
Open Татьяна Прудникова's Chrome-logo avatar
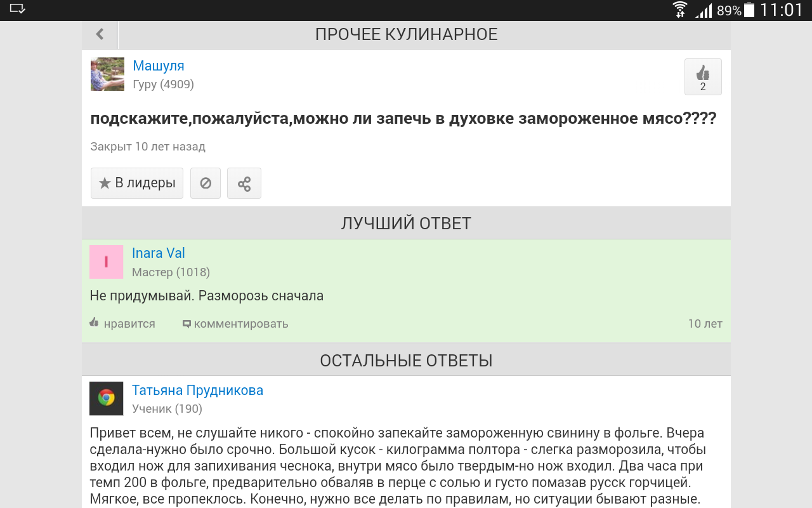click(x=106, y=398)
